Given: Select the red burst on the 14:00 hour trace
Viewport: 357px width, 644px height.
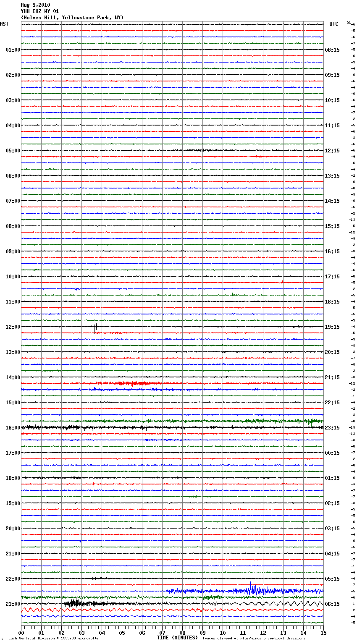Looking at the screenshot, I should pyautogui.click(x=134, y=383).
